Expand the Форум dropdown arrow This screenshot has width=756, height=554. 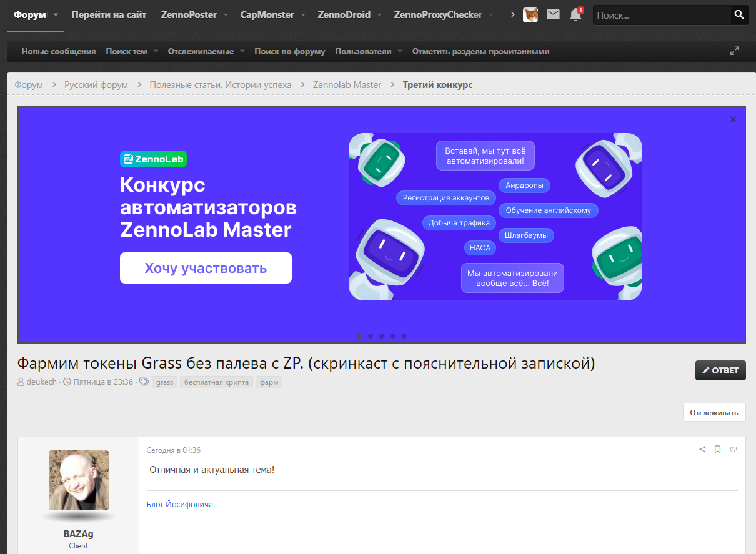[x=56, y=15]
